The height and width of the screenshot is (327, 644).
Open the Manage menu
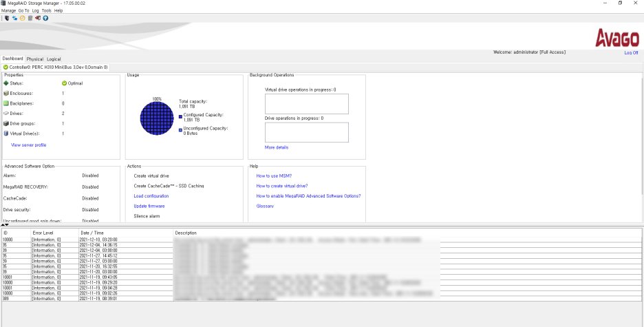click(x=9, y=11)
